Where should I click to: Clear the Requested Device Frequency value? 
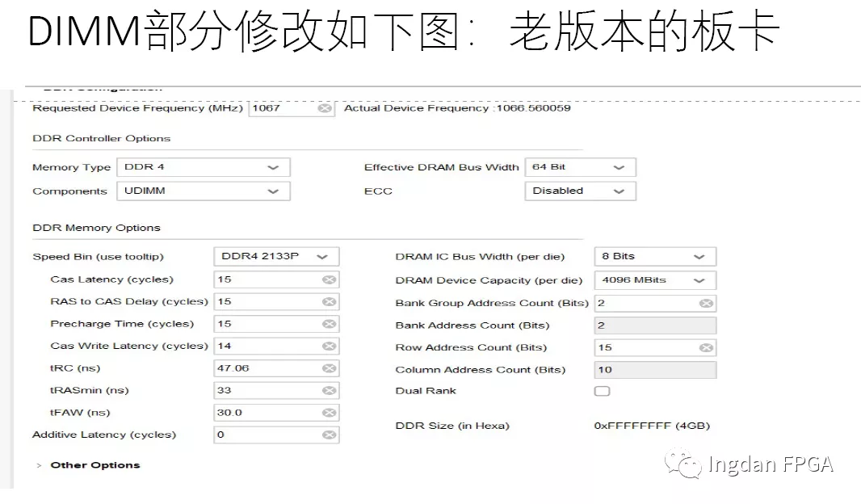[x=326, y=107]
